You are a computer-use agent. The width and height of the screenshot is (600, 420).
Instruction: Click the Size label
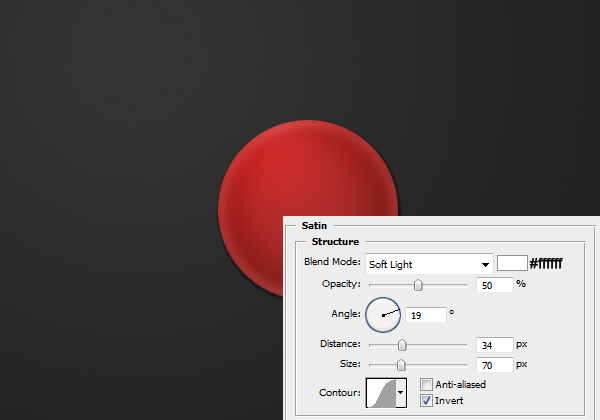tap(350, 363)
